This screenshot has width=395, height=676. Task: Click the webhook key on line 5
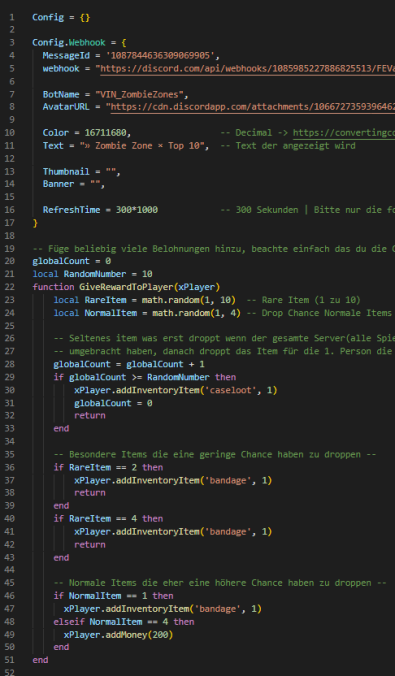coord(61,69)
